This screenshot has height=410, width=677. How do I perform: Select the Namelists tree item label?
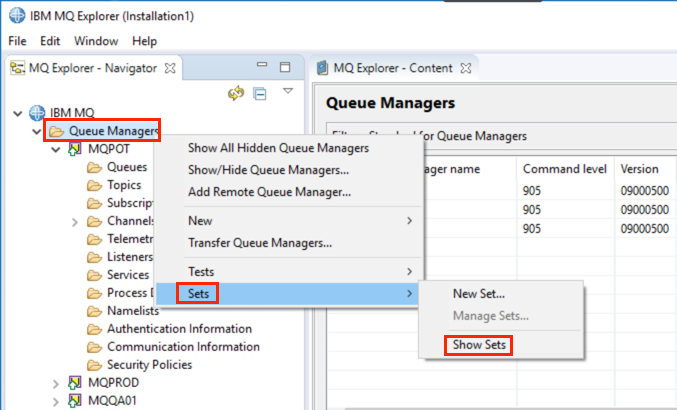(x=133, y=311)
